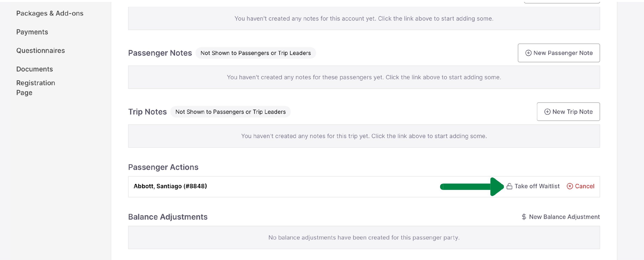
Task: Click the Passenger Notes visibility badge
Action: coord(255,53)
